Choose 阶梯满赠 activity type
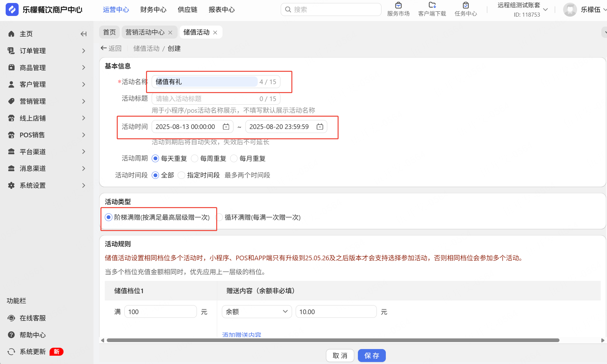607x364 pixels. click(108, 217)
